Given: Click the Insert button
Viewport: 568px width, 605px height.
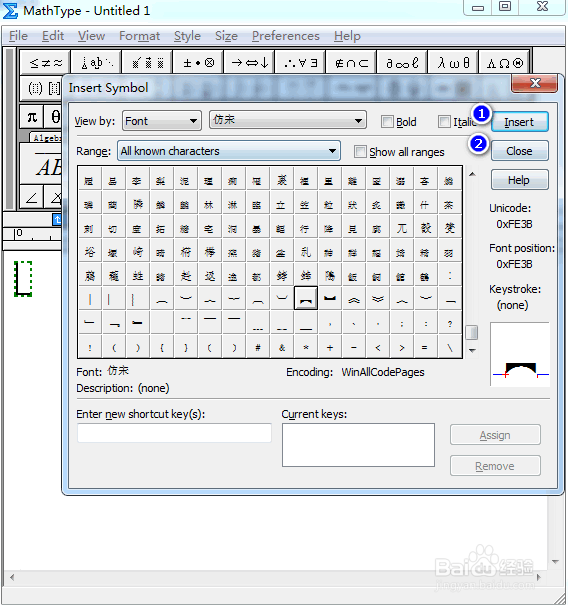Looking at the screenshot, I should pos(519,122).
